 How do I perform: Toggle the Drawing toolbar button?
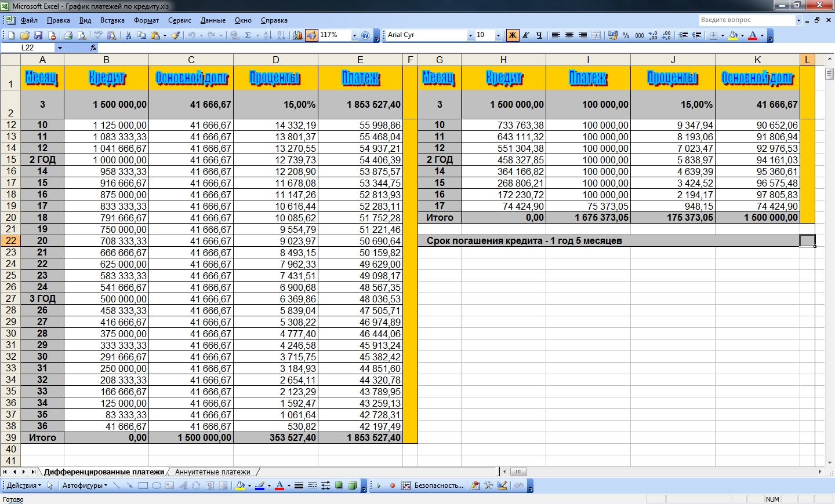311,35
